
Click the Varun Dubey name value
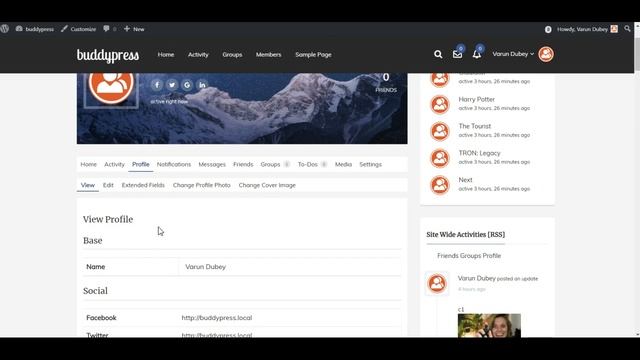tap(205, 267)
